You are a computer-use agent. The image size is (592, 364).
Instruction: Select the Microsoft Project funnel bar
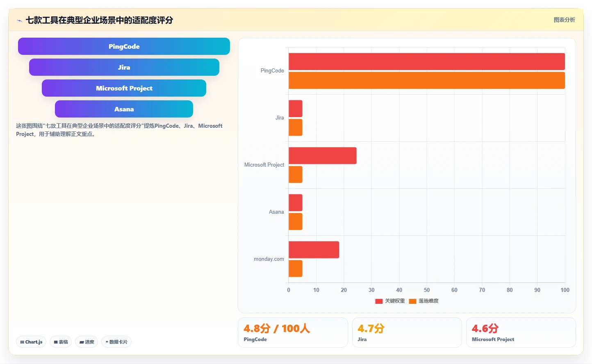coord(124,88)
